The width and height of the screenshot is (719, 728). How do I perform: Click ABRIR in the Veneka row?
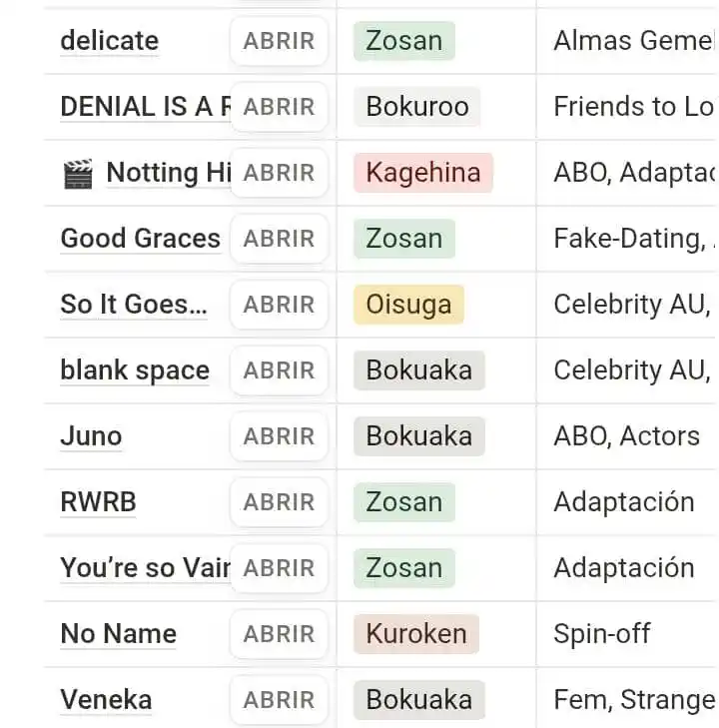[x=279, y=700]
